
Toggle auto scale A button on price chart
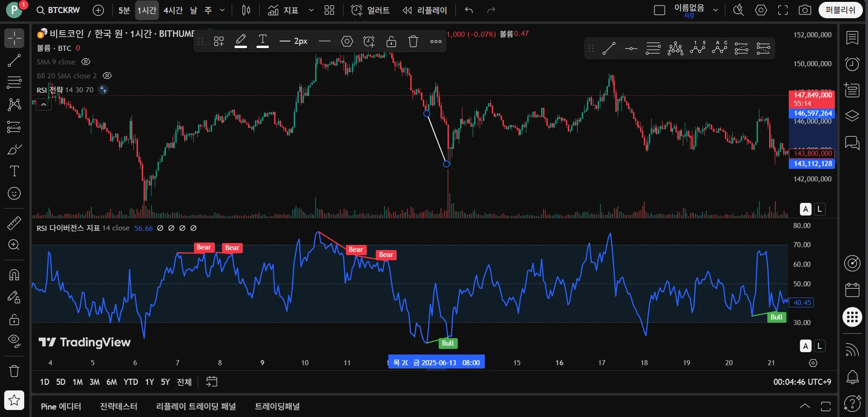(x=806, y=209)
